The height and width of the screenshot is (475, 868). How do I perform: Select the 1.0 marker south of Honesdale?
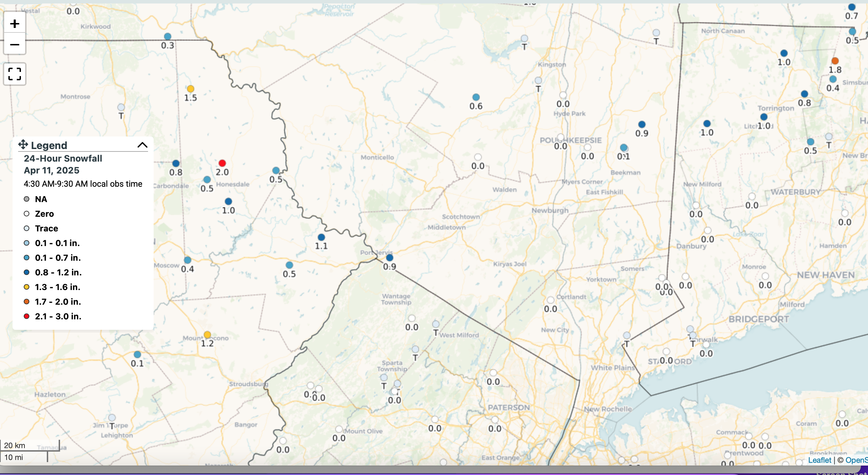point(228,201)
